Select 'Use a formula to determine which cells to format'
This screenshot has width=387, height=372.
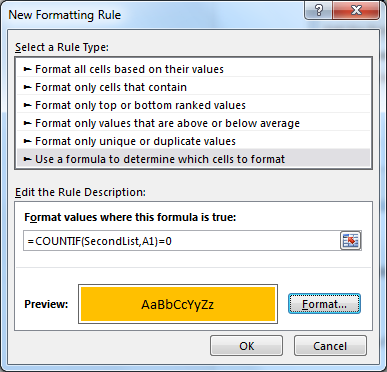click(193, 159)
